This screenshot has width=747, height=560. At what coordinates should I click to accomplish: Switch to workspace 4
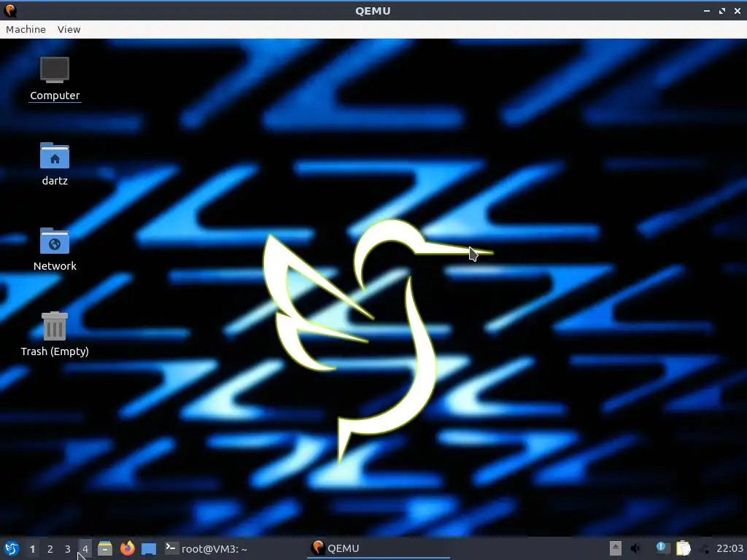(x=85, y=549)
